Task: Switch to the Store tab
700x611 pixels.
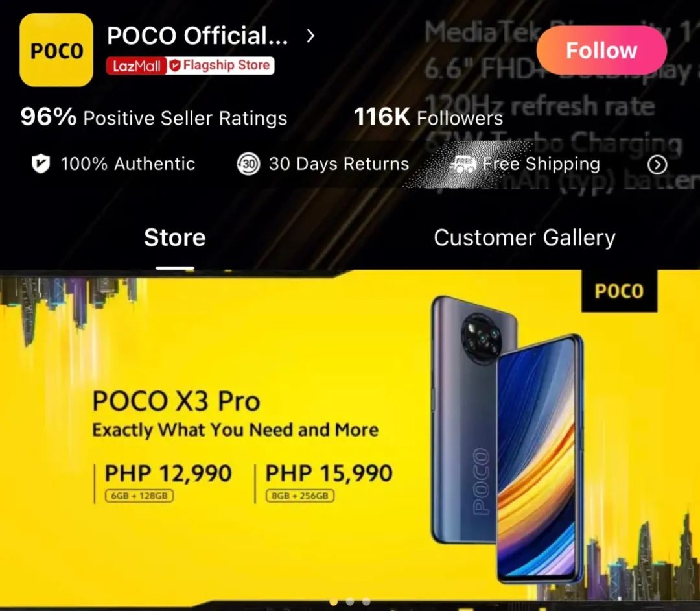Action: tap(174, 237)
